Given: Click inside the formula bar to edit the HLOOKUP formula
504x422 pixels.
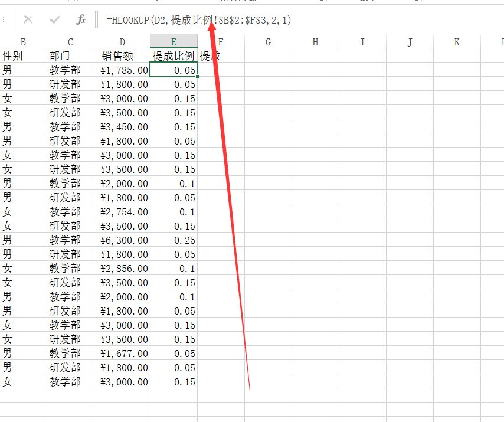Looking at the screenshot, I should (x=207, y=19).
